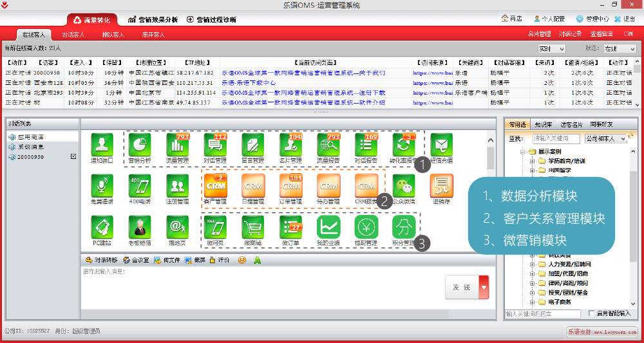Click the emoji smiley icon in chat toolbar
This screenshot has height=343, width=644.
pyautogui.click(x=241, y=261)
